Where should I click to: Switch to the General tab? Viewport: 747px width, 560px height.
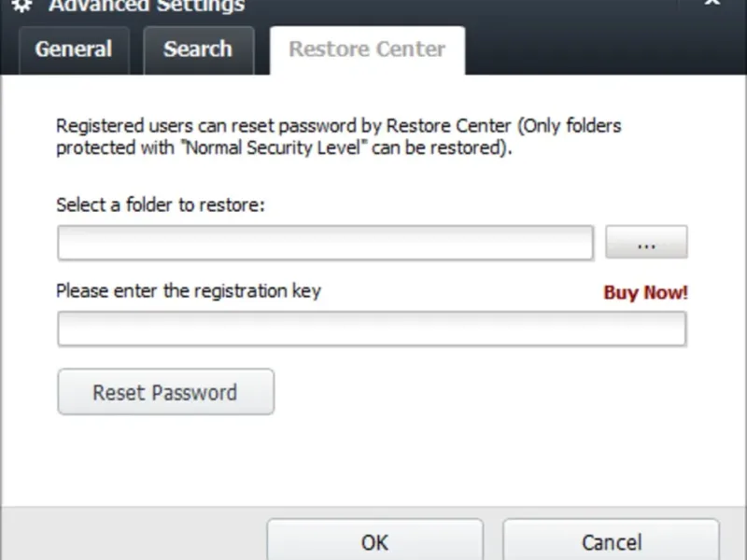[x=74, y=49]
